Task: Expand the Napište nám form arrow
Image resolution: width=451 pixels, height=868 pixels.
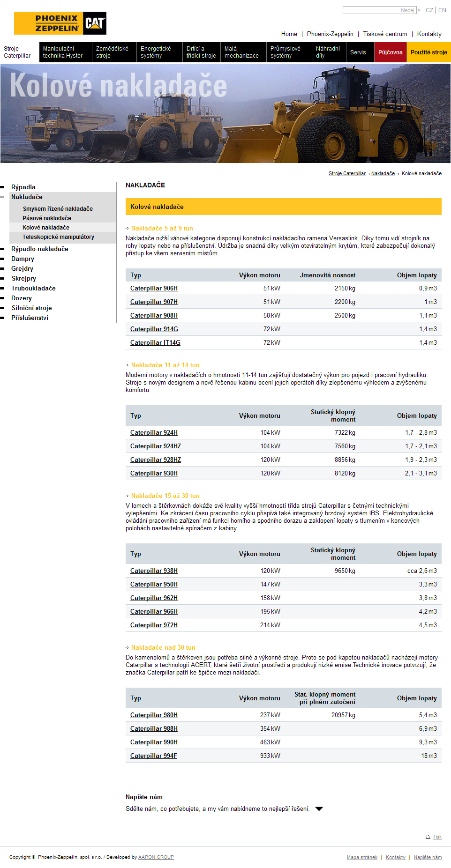Action: [319, 809]
